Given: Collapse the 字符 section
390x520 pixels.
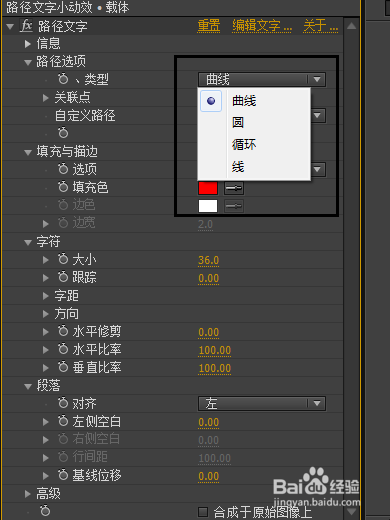Looking at the screenshot, I should pyautogui.click(x=28, y=242).
